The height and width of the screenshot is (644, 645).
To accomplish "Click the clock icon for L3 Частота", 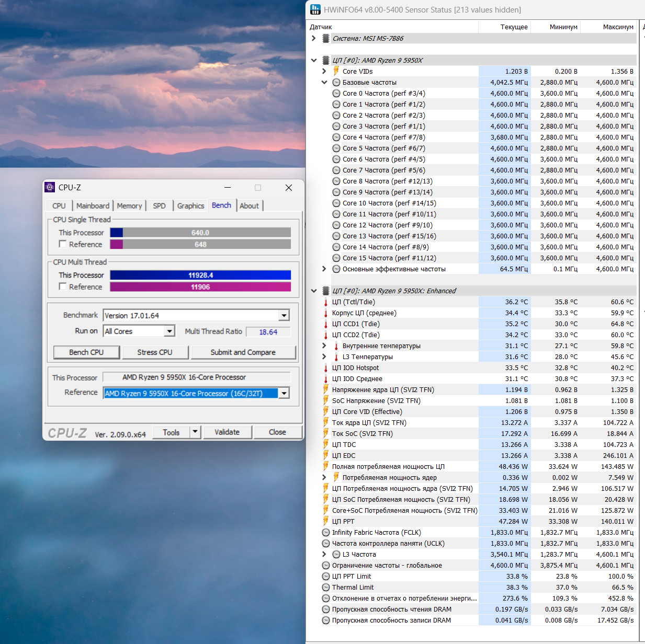I will pyautogui.click(x=336, y=554).
